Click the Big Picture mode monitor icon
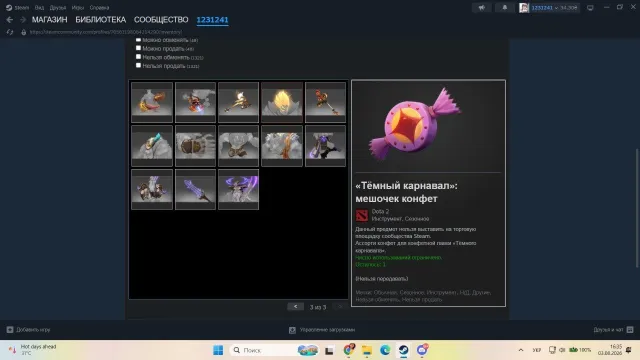Viewport: 640px width, 360px height. point(590,8)
